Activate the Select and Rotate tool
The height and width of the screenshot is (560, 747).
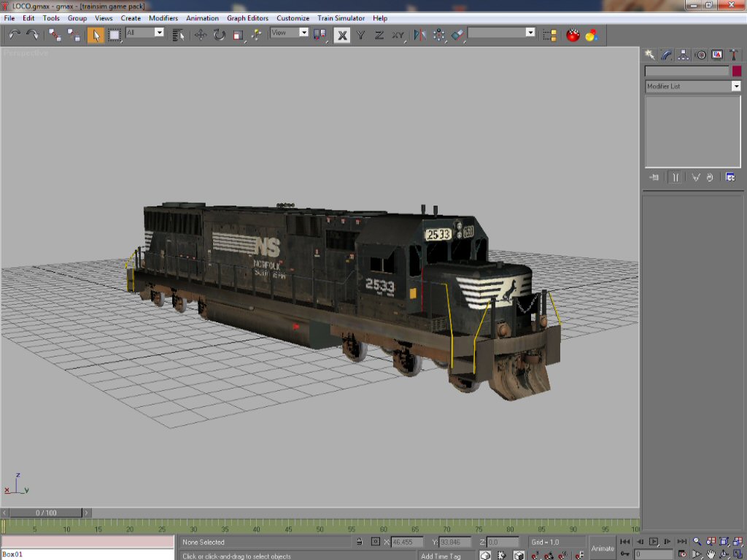(x=219, y=35)
